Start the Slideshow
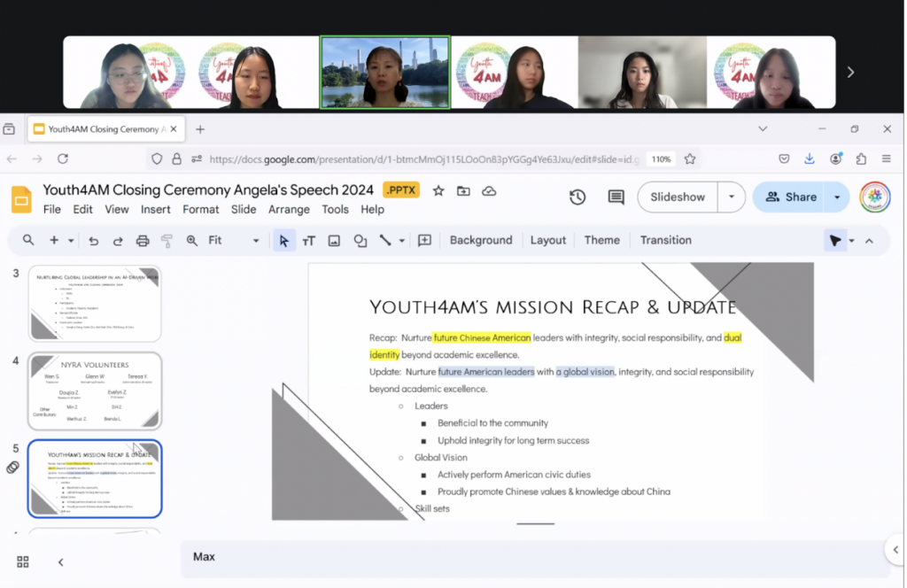Screen dimensions: 907x588 click(x=678, y=197)
